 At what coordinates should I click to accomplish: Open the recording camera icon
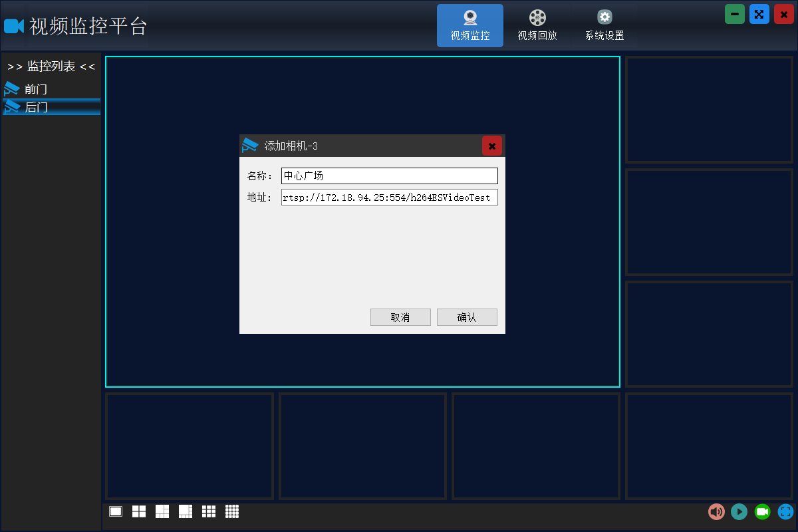[x=763, y=511]
